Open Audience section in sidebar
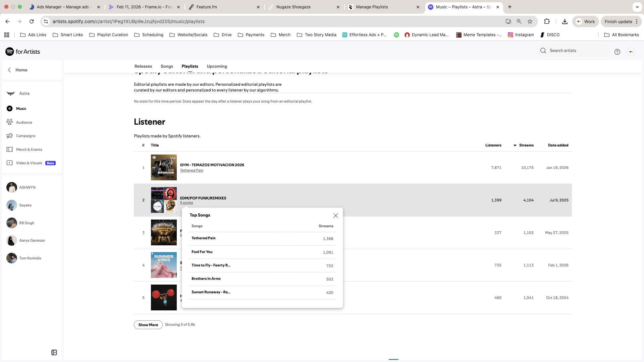The image size is (644, 362). click(24, 122)
